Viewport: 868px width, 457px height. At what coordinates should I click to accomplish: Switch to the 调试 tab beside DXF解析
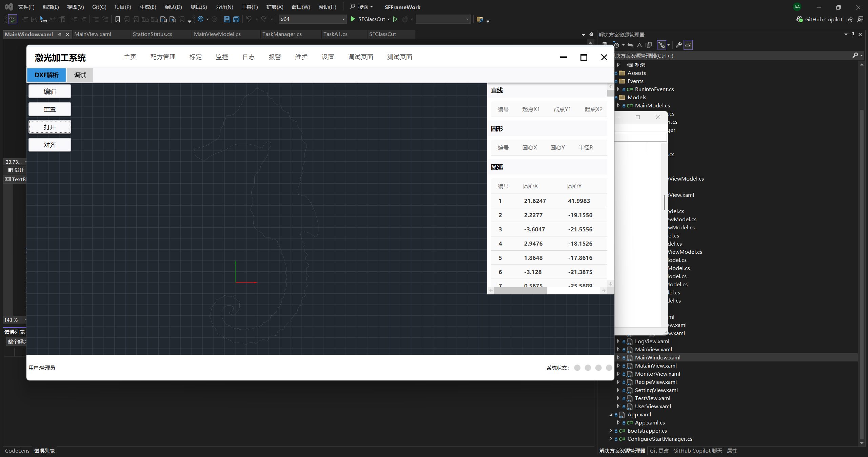80,75
